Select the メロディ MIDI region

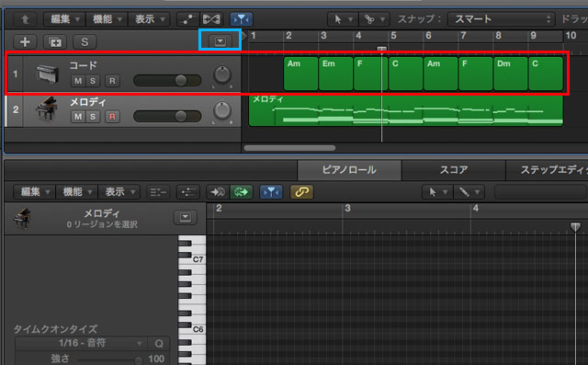click(406, 110)
